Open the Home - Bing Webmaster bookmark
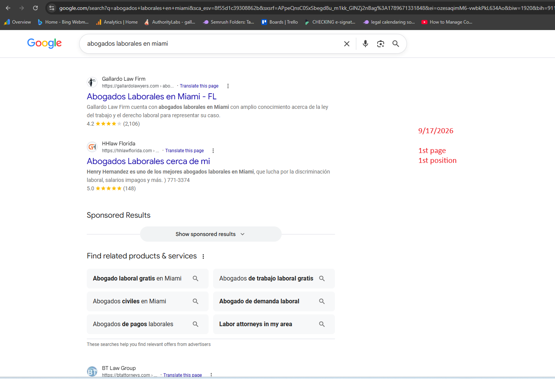This screenshot has width=555, height=392. click(63, 22)
